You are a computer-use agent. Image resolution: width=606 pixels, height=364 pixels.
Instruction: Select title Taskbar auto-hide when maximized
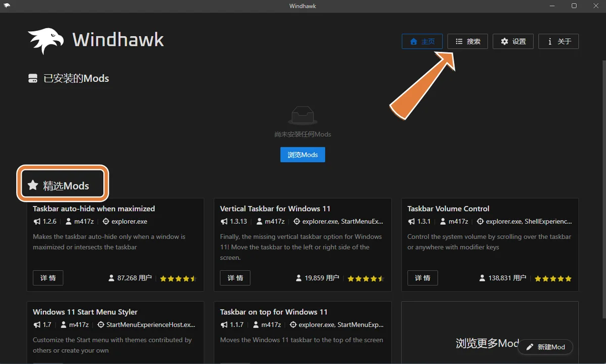(x=94, y=209)
